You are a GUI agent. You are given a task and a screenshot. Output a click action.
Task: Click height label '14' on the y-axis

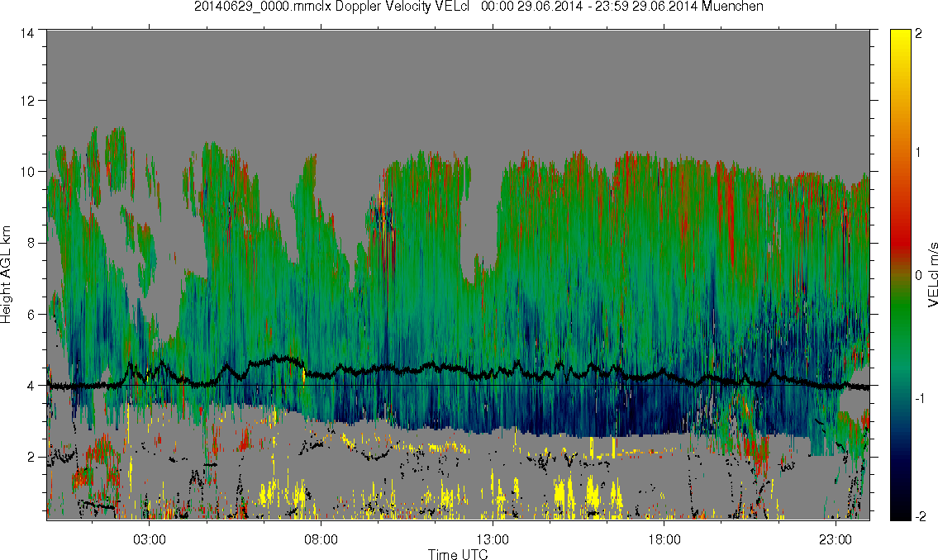(x=27, y=34)
